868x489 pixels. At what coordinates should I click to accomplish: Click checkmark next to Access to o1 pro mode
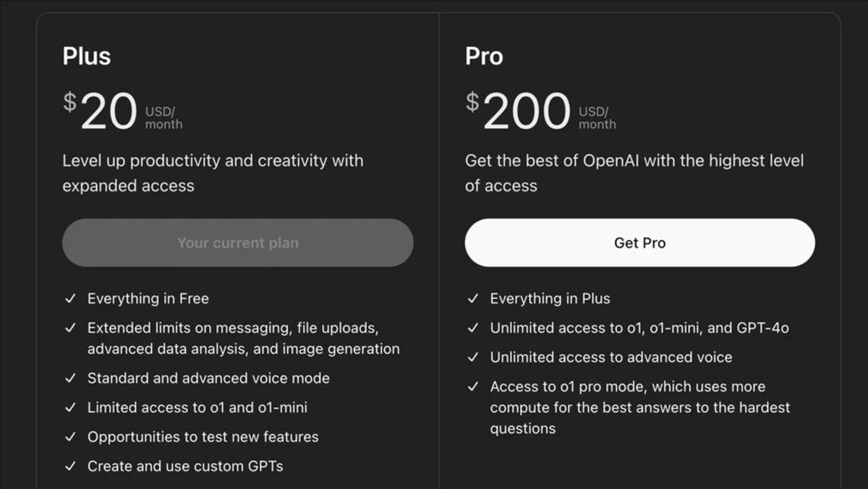click(473, 387)
